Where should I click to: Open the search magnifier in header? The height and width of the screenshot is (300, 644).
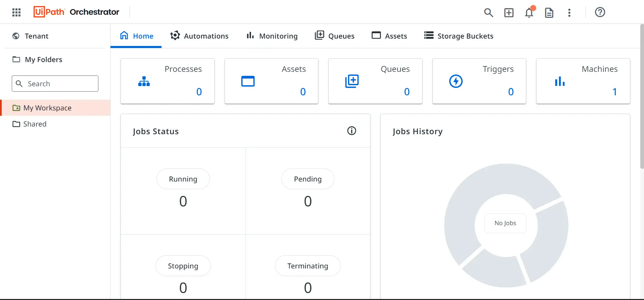489,13
